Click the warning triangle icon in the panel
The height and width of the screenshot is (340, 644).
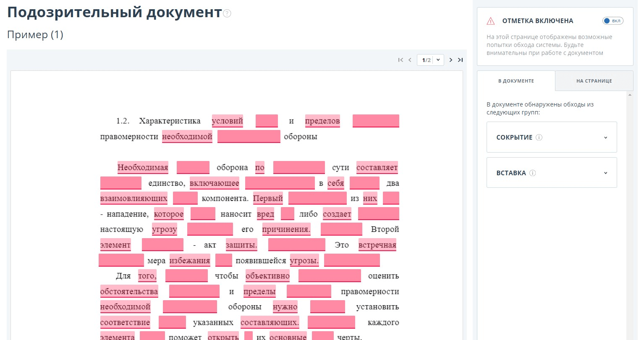490,21
